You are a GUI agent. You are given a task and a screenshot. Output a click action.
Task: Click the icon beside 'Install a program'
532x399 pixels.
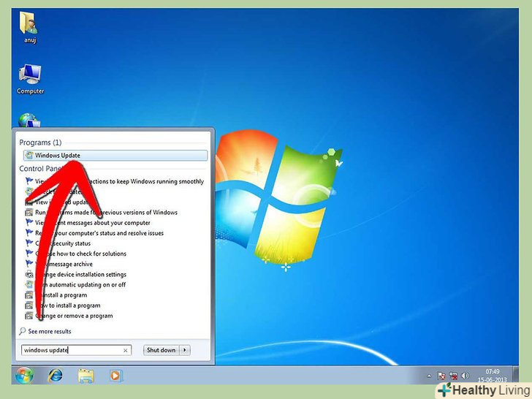(29, 295)
